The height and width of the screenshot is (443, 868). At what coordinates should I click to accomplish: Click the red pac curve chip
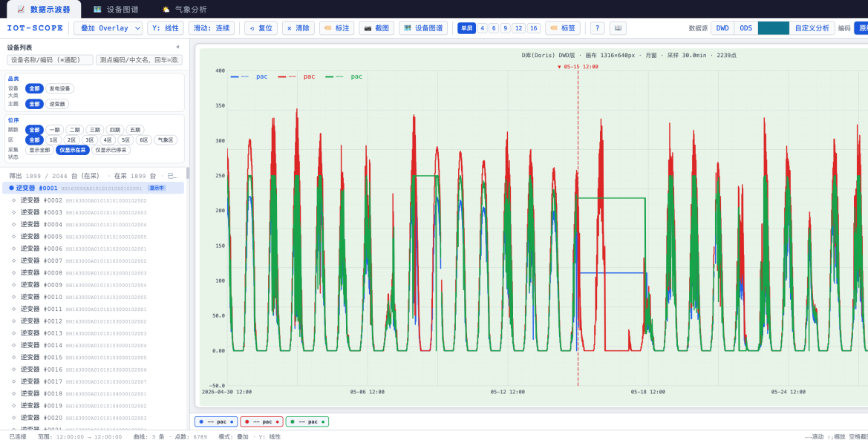pos(262,422)
